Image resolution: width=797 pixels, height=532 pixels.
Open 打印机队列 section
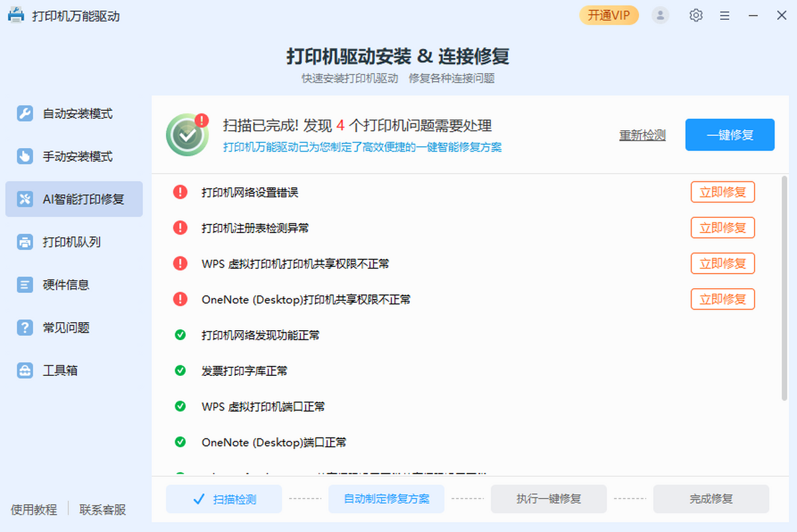pyautogui.click(x=74, y=242)
